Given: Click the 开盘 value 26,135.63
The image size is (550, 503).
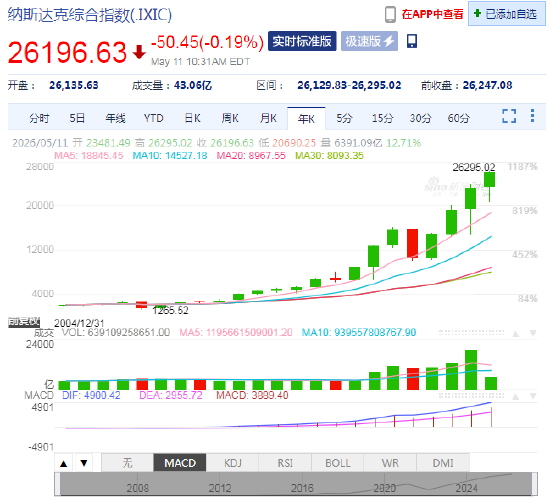Looking at the screenshot, I should tap(74, 85).
